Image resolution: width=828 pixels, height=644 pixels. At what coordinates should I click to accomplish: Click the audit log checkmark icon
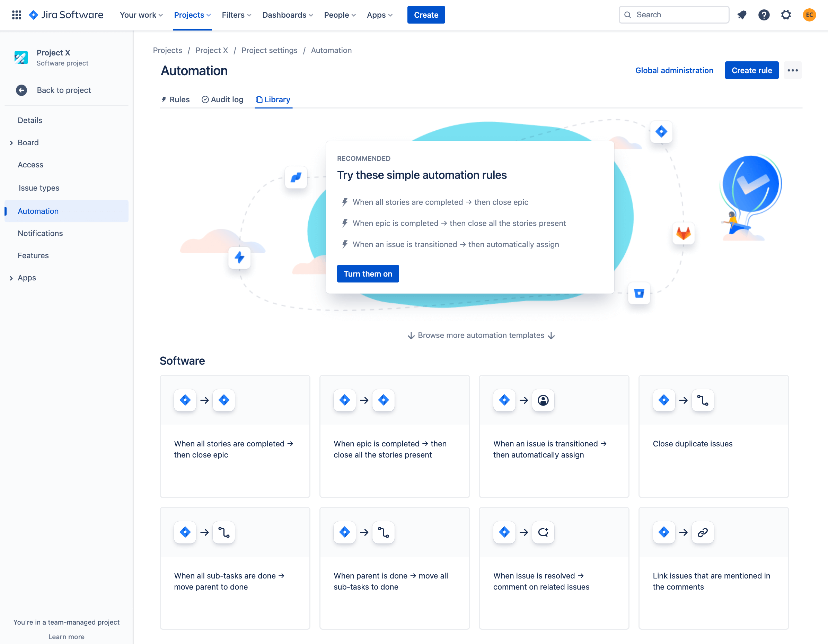click(205, 99)
